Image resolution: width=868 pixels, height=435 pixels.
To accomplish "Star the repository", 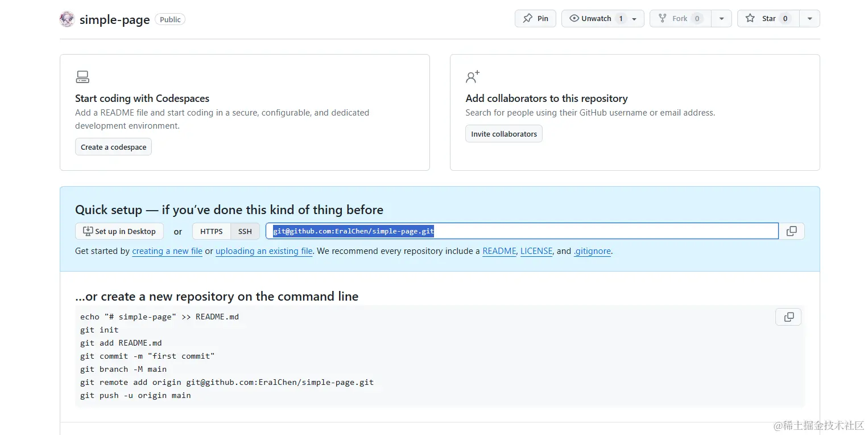I will [768, 18].
